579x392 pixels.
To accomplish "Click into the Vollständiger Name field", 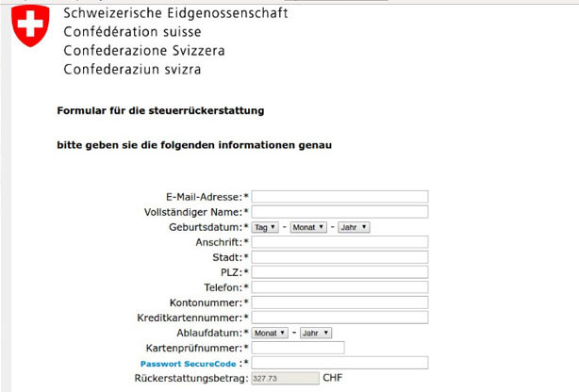I will [339, 212].
